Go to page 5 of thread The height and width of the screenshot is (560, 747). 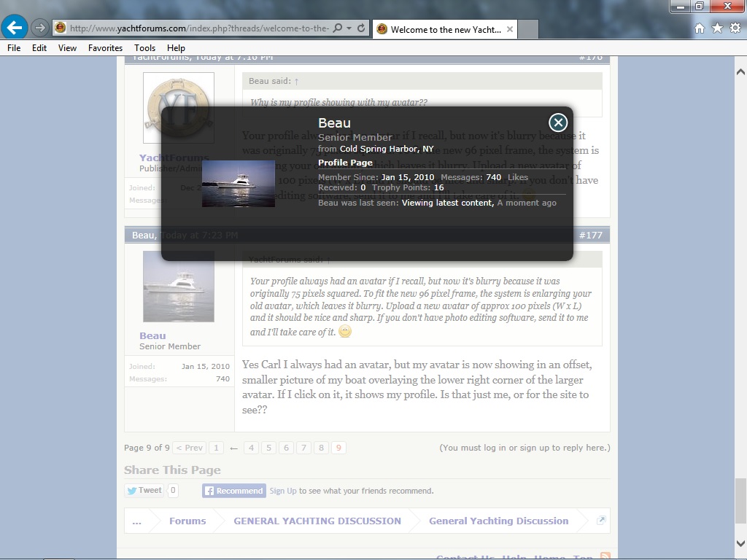coord(268,448)
